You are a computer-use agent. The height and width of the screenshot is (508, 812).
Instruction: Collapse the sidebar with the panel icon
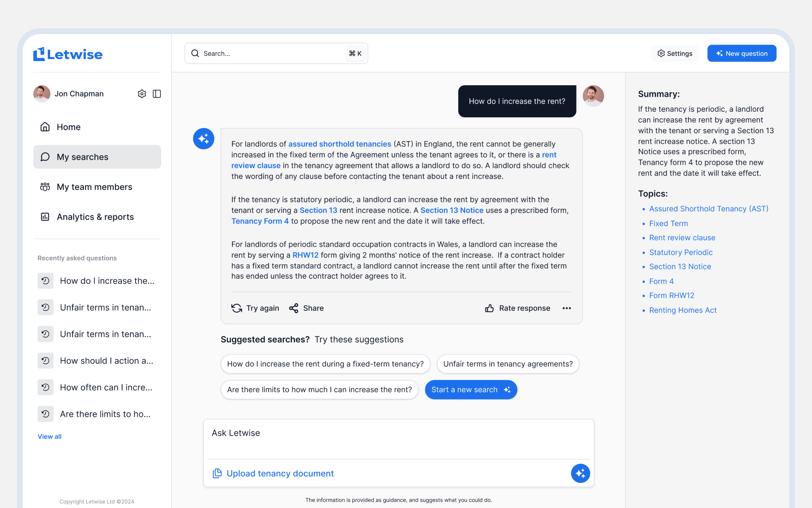[157, 94]
